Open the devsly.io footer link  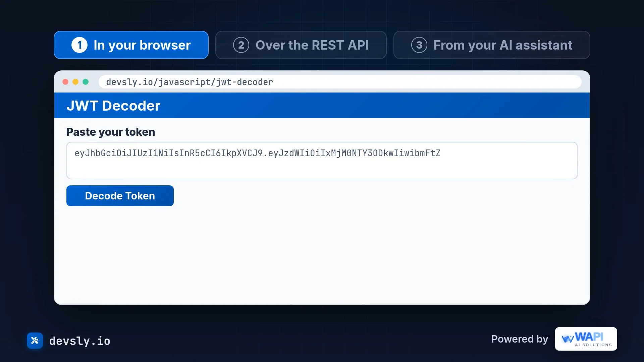click(x=80, y=341)
